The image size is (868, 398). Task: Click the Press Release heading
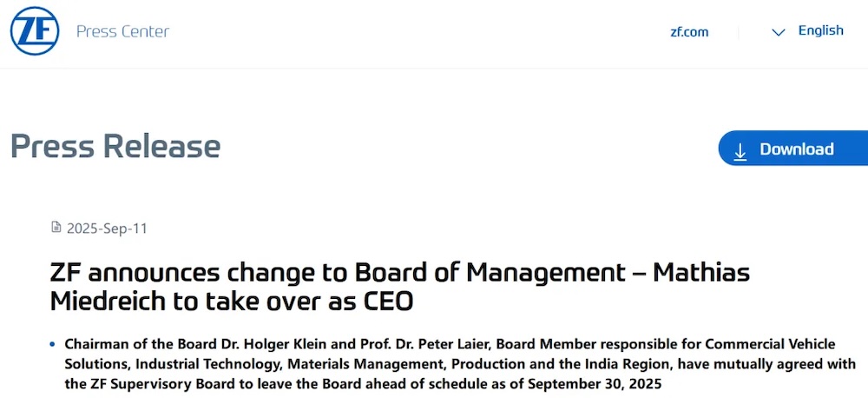click(115, 146)
